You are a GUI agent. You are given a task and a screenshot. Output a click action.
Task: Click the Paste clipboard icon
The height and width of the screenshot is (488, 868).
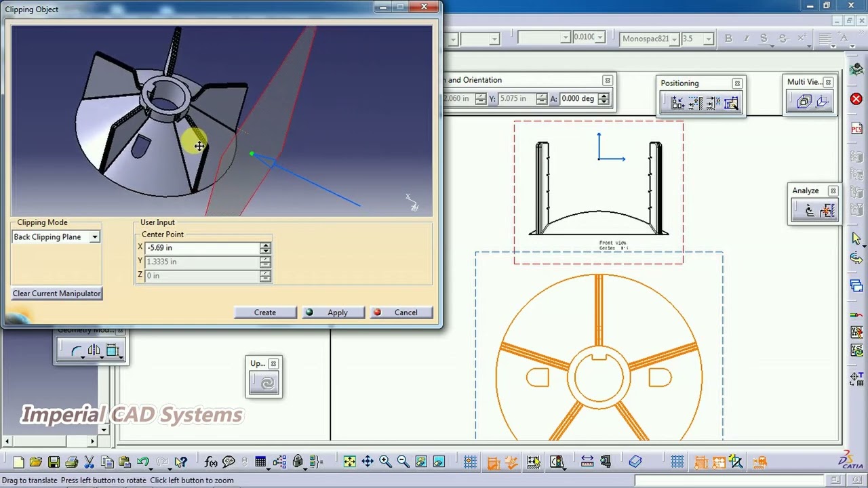pyautogui.click(x=124, y=462)
